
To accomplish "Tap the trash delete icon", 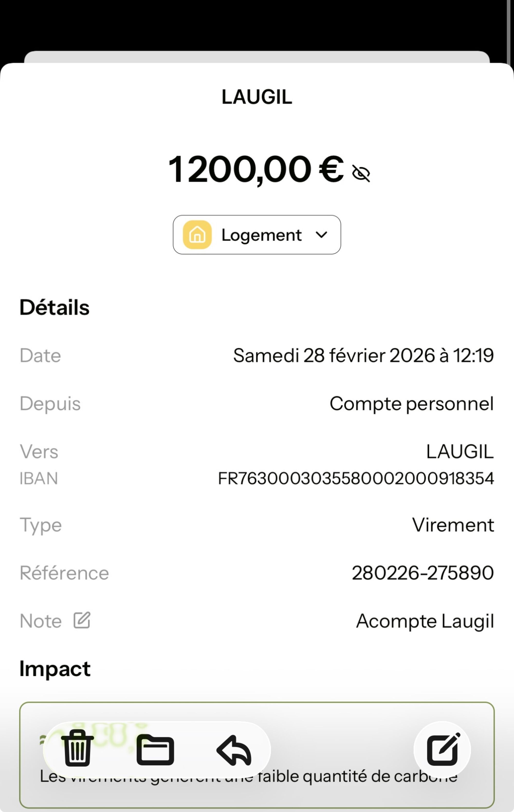I will [77, 748].
